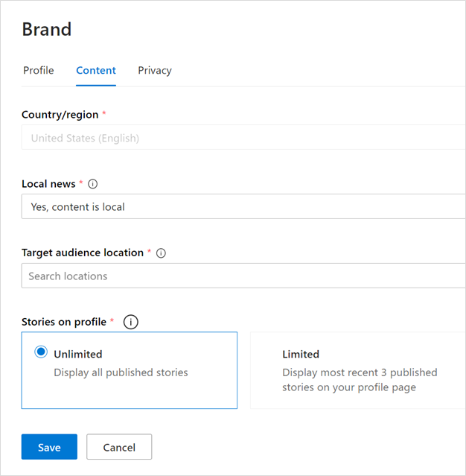Open the Country/region dropdown field
The image size is (466, 476).
tap(243, 138)
